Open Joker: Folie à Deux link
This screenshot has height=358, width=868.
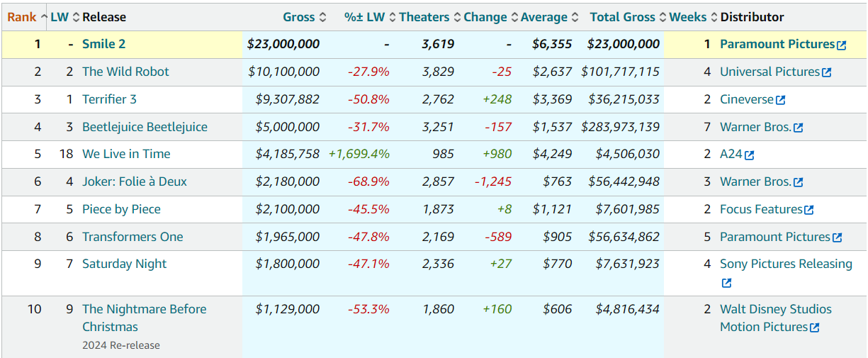134,181
